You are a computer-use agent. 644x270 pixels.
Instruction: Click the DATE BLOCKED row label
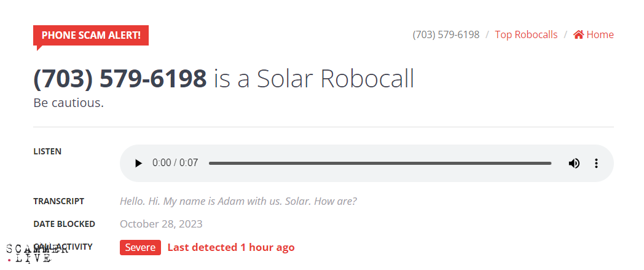coord(64,224)
